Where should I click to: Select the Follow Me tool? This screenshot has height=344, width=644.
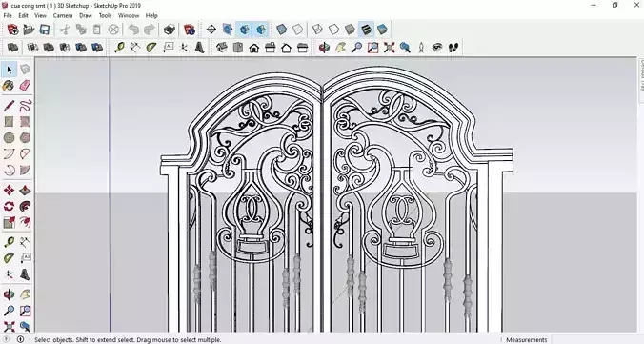coord(25,206)
